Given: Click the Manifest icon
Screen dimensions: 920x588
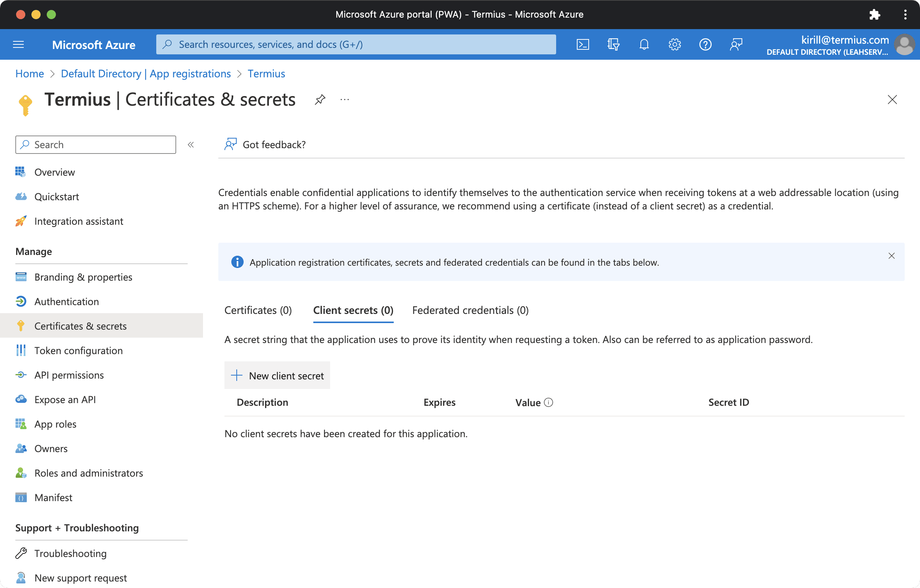Looking at the screenshot, I should click(x=21, y=497).
